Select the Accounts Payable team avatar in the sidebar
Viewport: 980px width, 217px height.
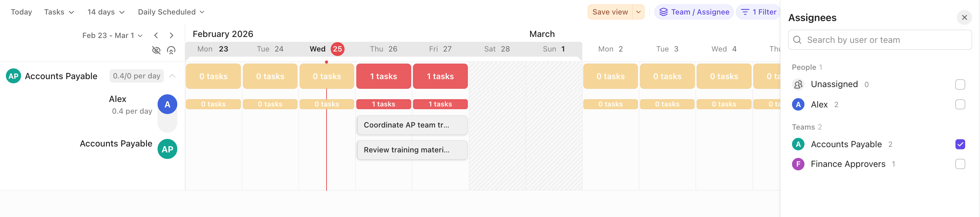(167, 149)
